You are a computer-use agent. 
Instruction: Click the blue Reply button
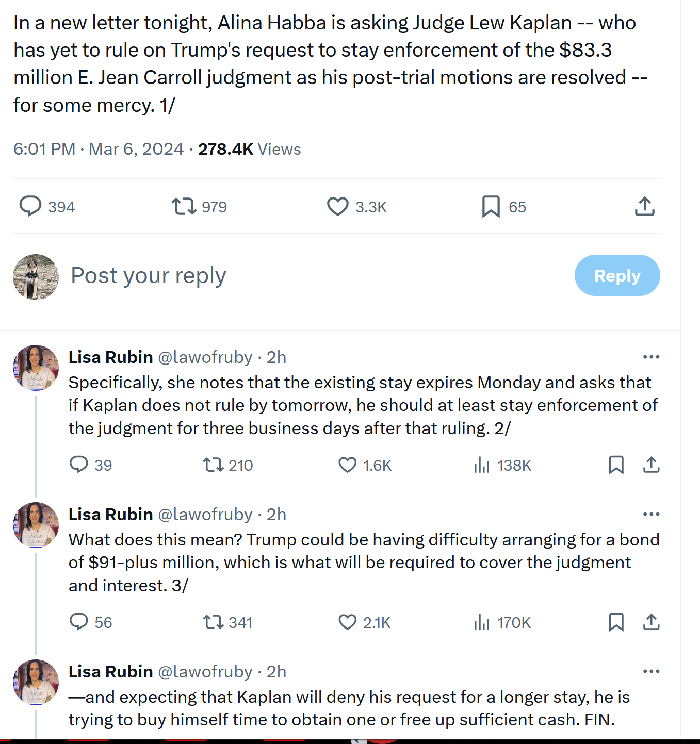(x=617, y=275)
